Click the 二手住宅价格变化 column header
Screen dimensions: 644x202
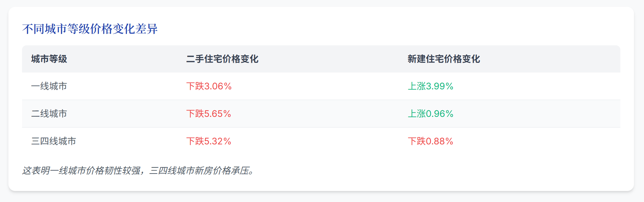coord(222,59)
